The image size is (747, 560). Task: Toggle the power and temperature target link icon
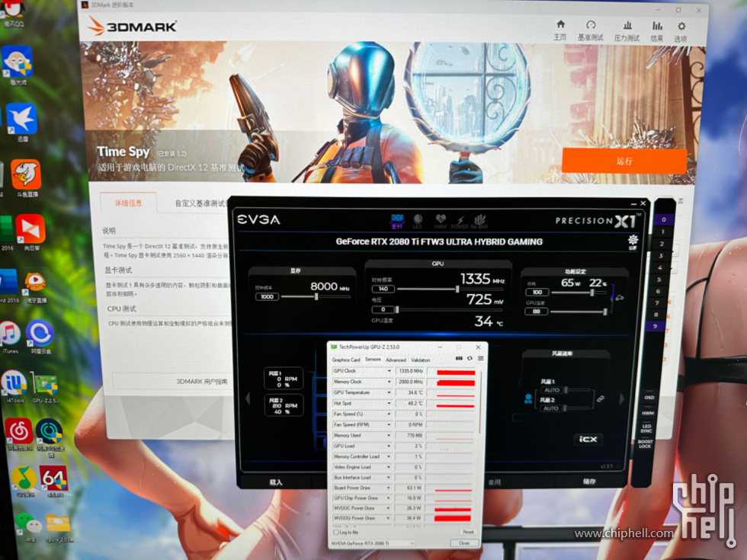click(x=619, y=298)
